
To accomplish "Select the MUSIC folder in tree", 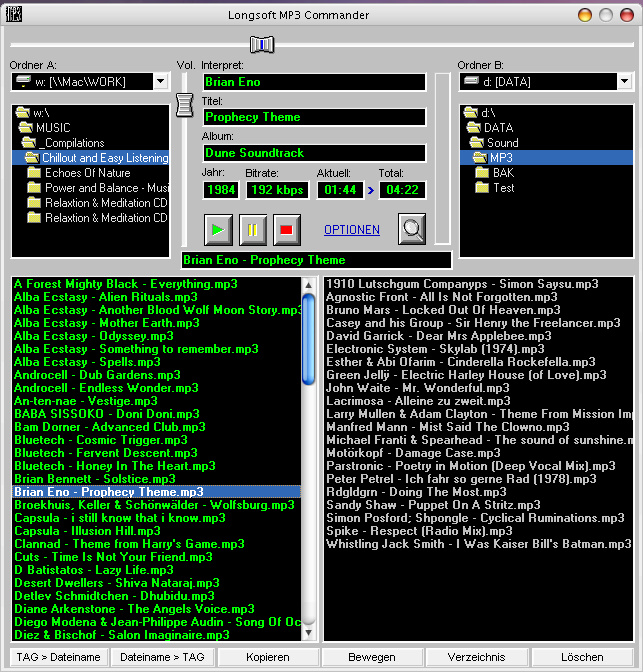I will point(54,128).
